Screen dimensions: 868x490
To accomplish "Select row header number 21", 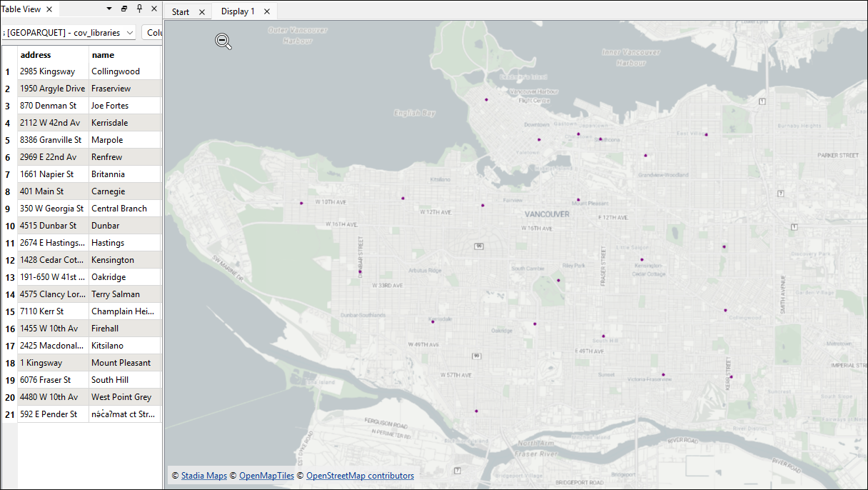I will click(x=9, y=414).
